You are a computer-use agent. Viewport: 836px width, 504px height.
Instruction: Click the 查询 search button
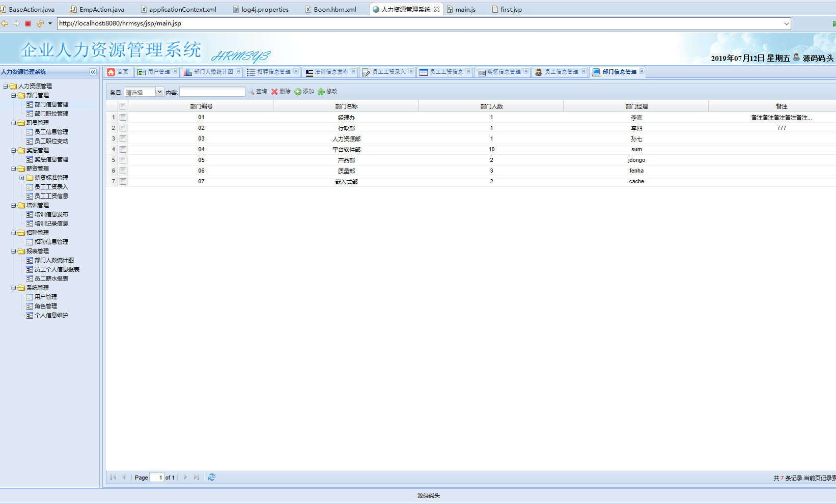[x=257, y=92]
